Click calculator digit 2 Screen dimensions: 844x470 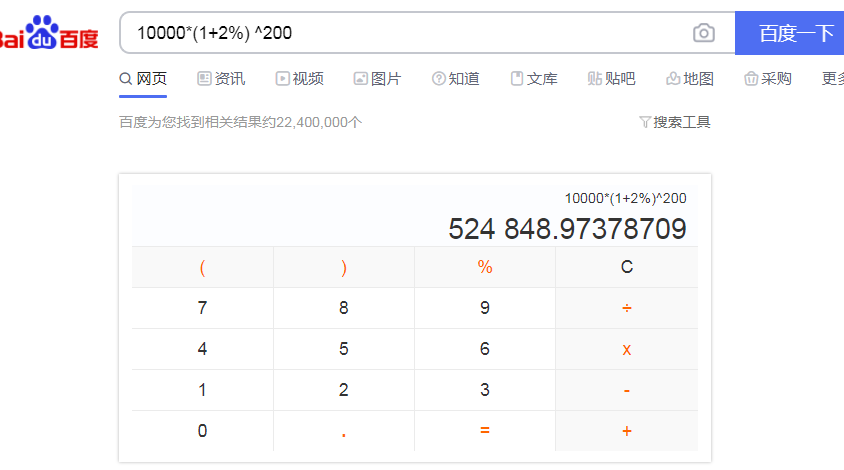pos(344,390)
